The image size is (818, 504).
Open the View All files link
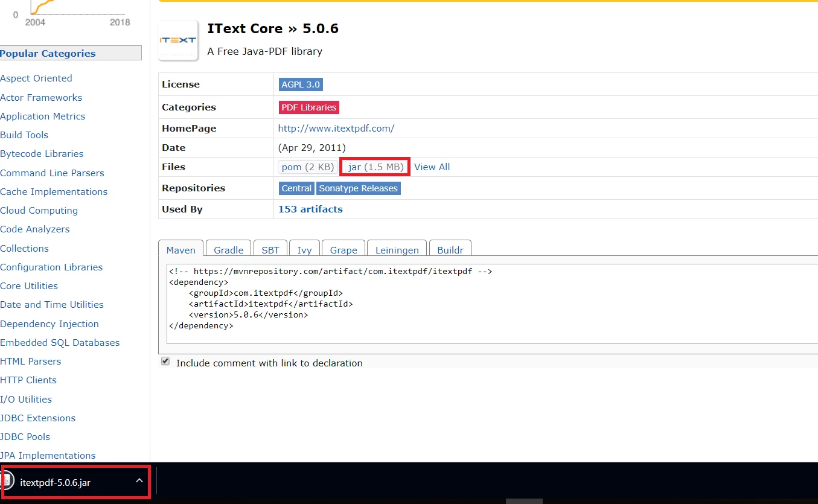[432, 167]
